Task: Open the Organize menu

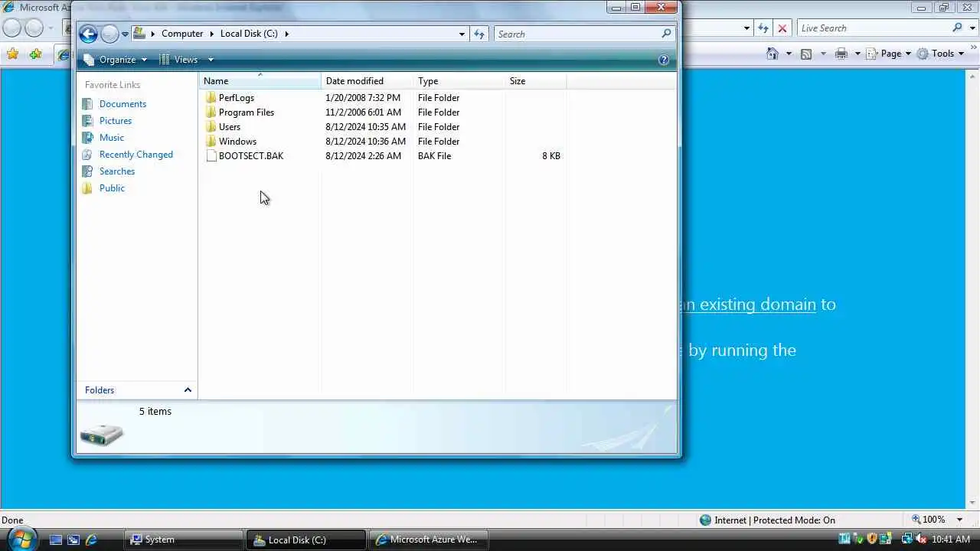Action: (x=116, y=60)
